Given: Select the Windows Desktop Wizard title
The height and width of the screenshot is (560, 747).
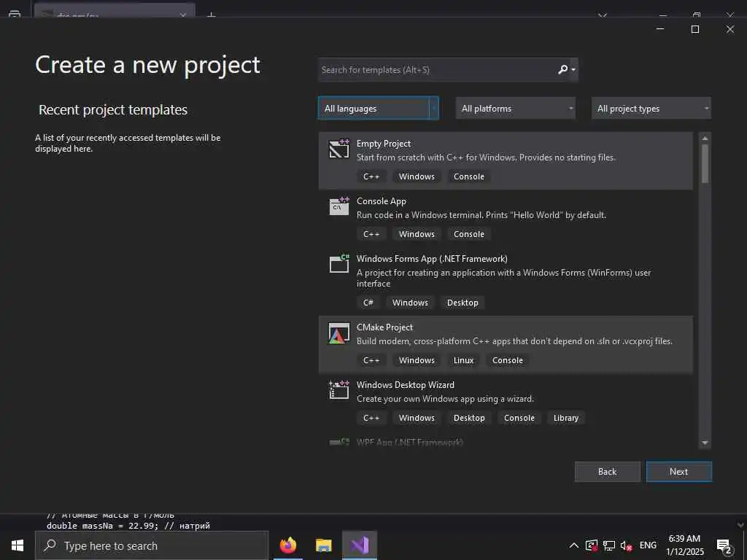Looking at the screenshot, I should 406,385.
